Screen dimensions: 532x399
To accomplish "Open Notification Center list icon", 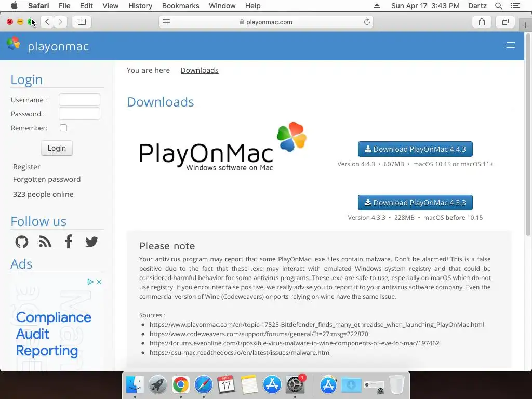I will coord(515,6).
